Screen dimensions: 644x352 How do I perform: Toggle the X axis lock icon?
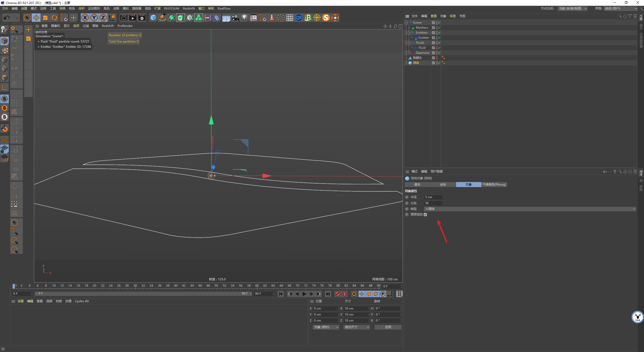point(85,18)
